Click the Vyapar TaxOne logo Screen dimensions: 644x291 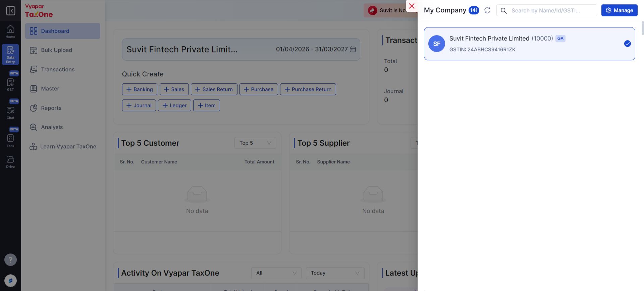click(x=39, y=11)
